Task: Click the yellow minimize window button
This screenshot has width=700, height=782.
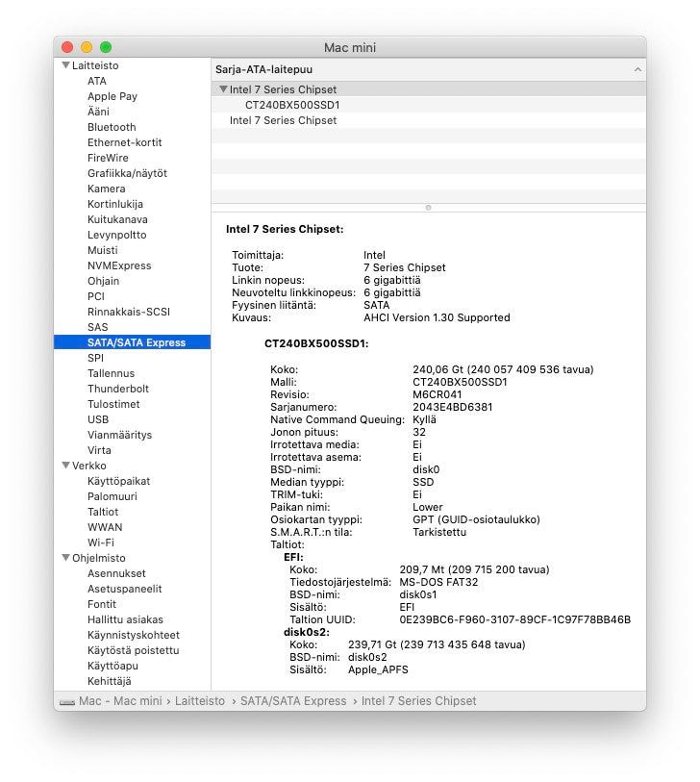Action: pyautogui.click(x=87, y=47)
